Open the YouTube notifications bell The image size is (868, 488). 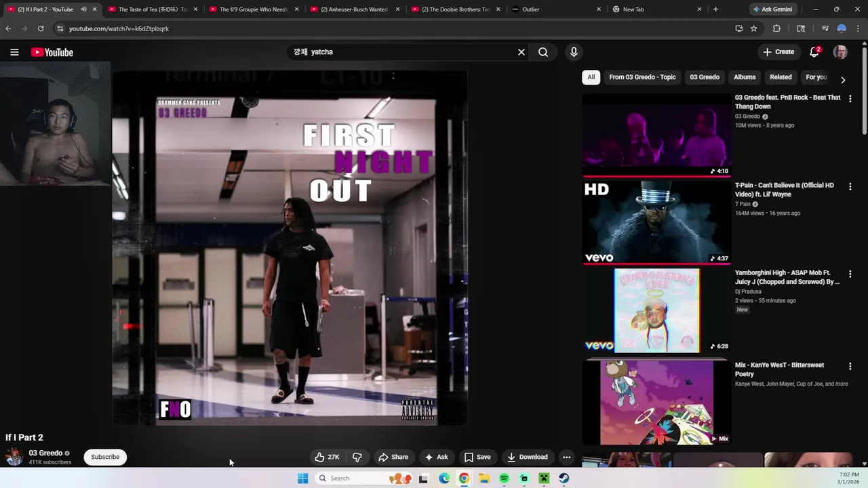pyautogui.click(x=814, y=52)
